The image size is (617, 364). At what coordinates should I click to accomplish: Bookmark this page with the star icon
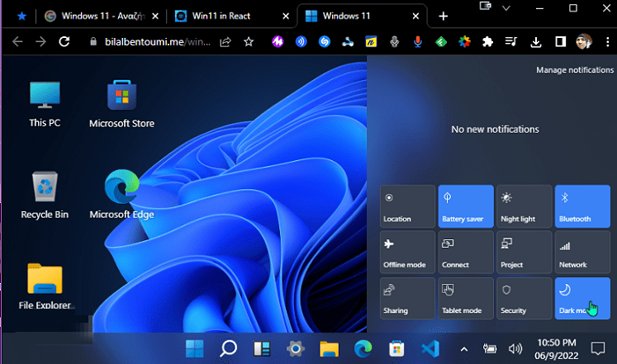(x=249, y=41)
